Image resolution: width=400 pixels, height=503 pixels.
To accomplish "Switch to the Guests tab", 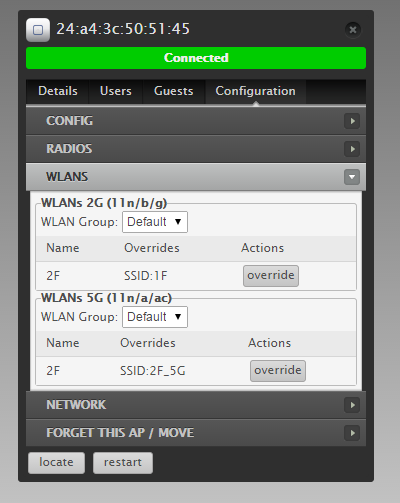I will pos(173,91).
